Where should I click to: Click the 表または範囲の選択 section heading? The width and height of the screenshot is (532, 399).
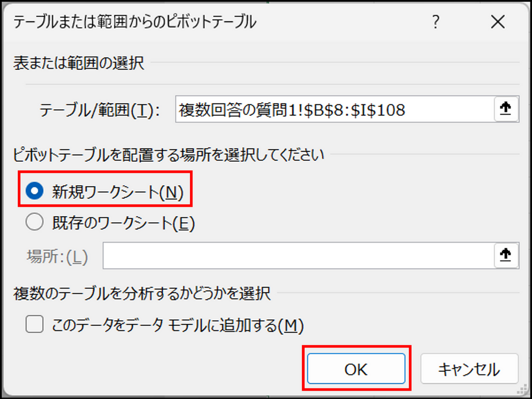pyautogui.click(x=79, y=63)
